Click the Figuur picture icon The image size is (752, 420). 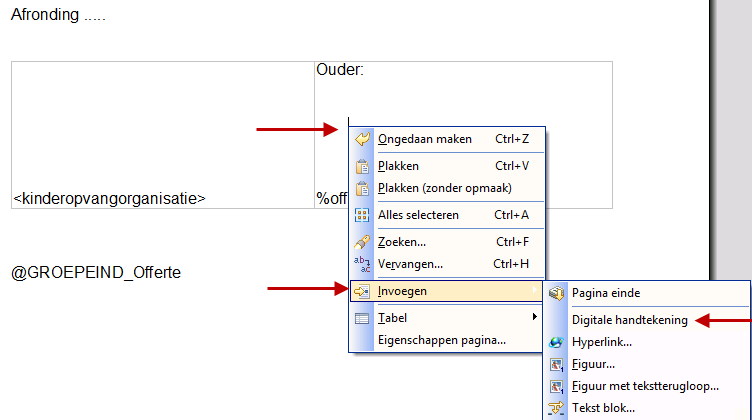tap(557, 364)
